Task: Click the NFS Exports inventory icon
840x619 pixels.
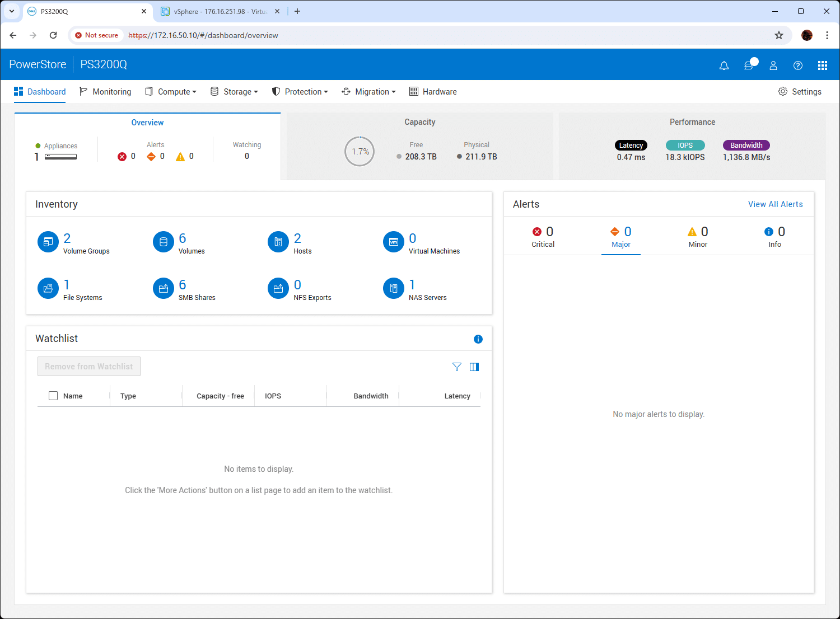Action: pyautogui.click(x=278, y=289)
